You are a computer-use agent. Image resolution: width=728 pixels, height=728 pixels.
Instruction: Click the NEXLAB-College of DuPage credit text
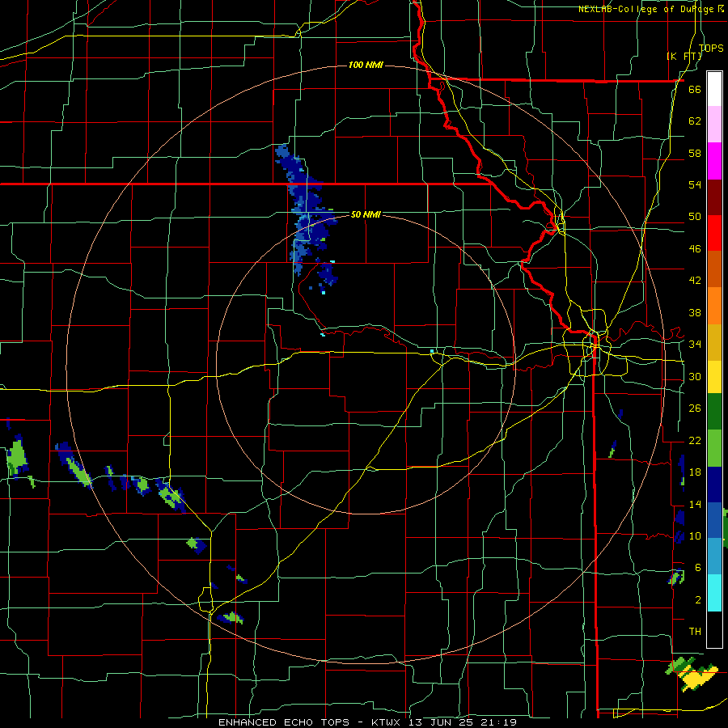click(x=651, y=9)
